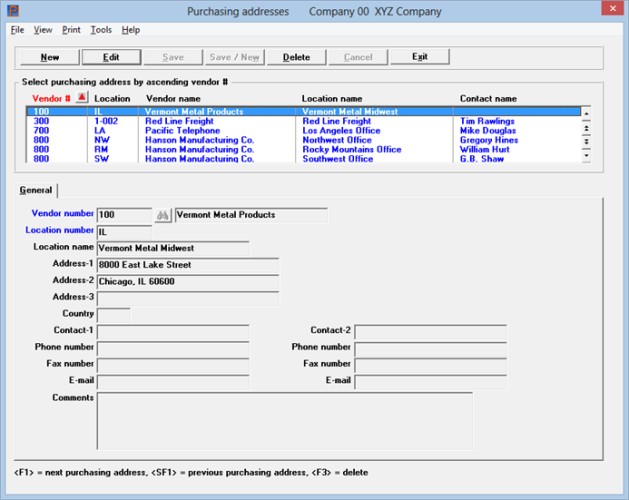Viewport: 629px width, 500px height.
Task: Click the Exit button
Action: (x=420, y=57)
